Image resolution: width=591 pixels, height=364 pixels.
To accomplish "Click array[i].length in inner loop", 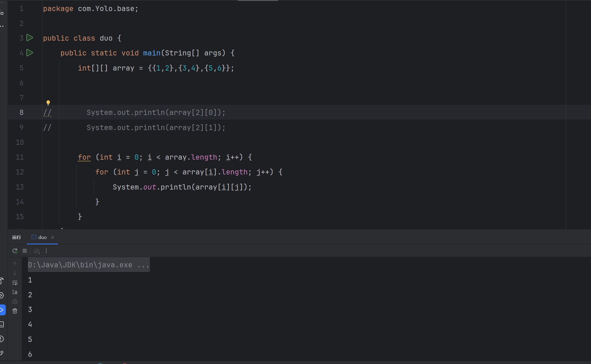I will (215, 172).
